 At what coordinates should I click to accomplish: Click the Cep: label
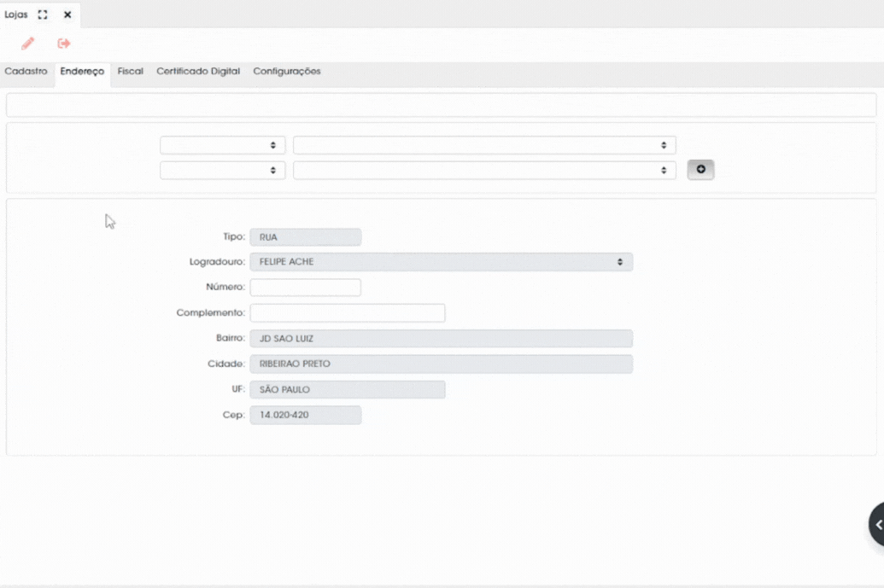pos(233,415)
